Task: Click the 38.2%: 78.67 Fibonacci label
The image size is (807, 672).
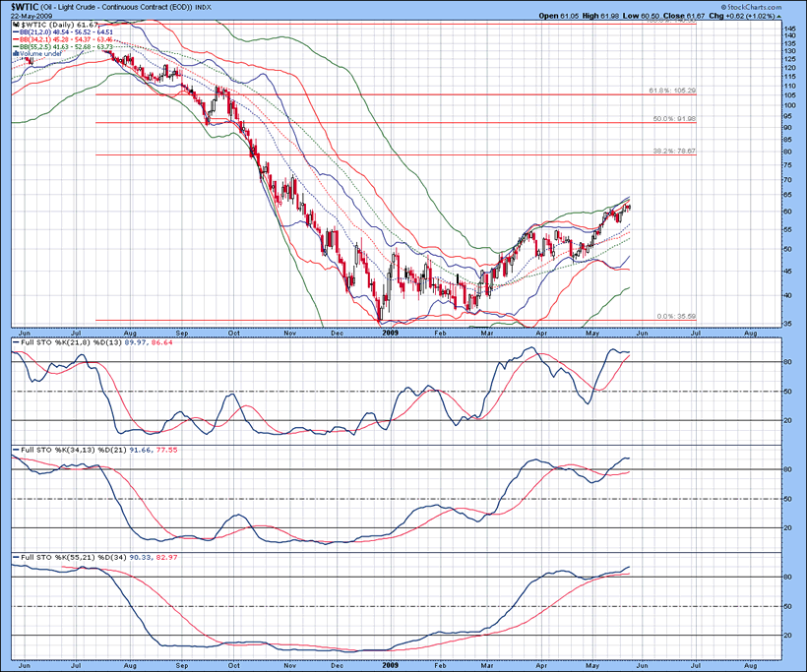Action: click(x=674, y=151)
